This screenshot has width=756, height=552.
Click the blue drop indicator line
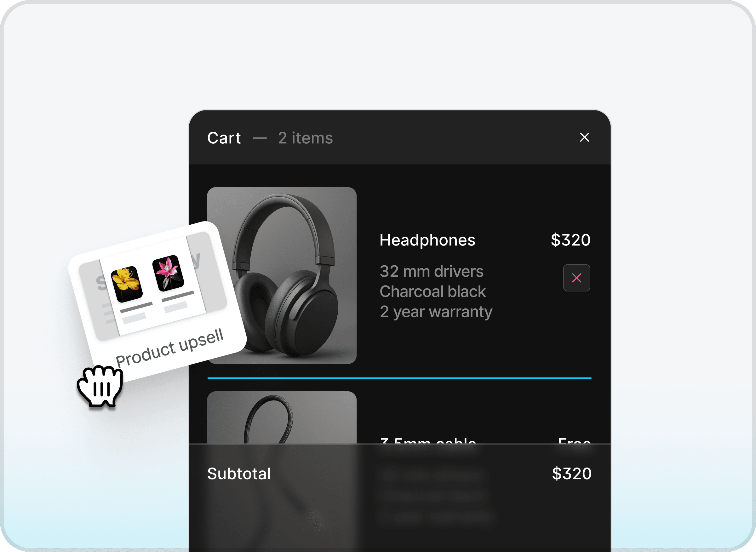(x=399, y=378)
